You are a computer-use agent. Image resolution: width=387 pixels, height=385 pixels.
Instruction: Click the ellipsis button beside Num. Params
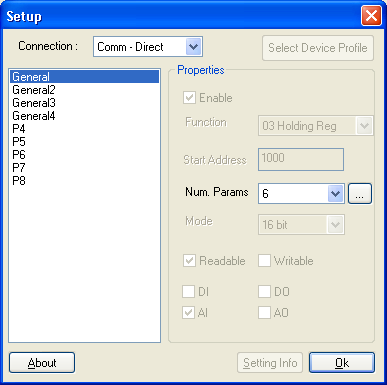360,193
